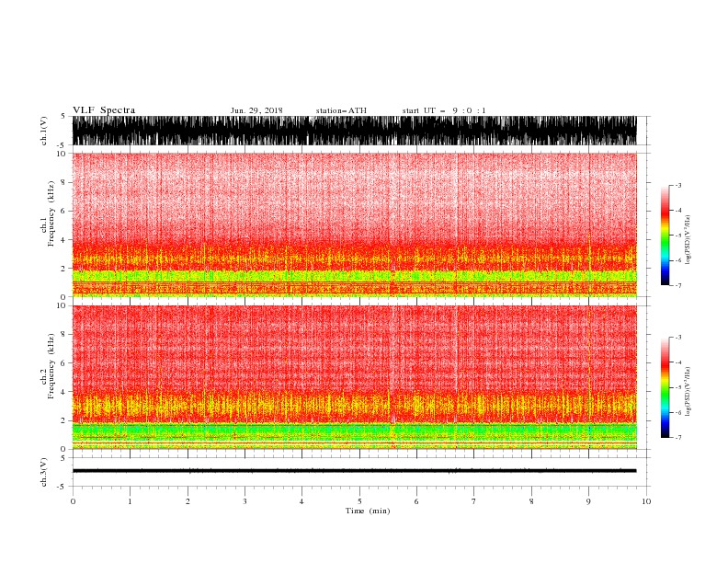Click the time axis tick label '10'

646,501
